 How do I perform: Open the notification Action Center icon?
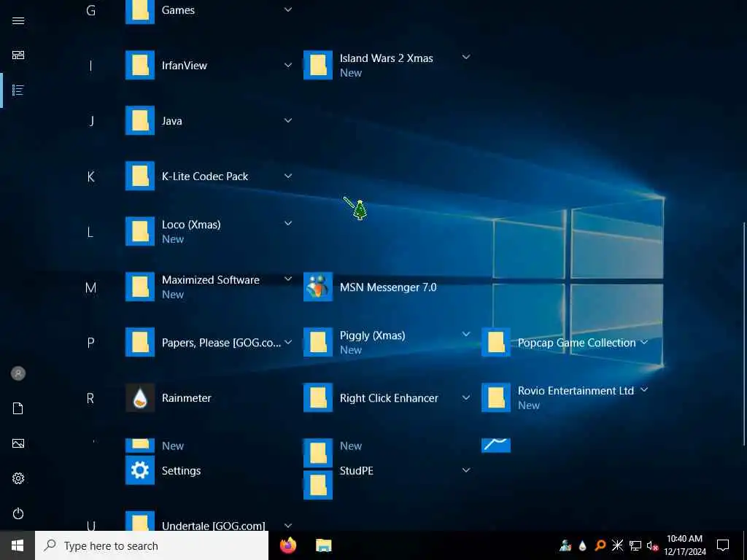(723, 545)
